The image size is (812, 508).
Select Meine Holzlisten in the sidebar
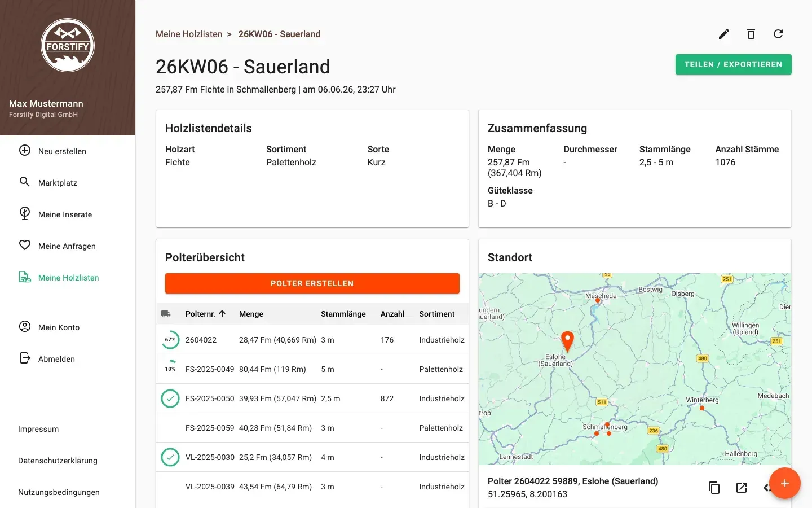pyautogui.click(x=68, y=278)
